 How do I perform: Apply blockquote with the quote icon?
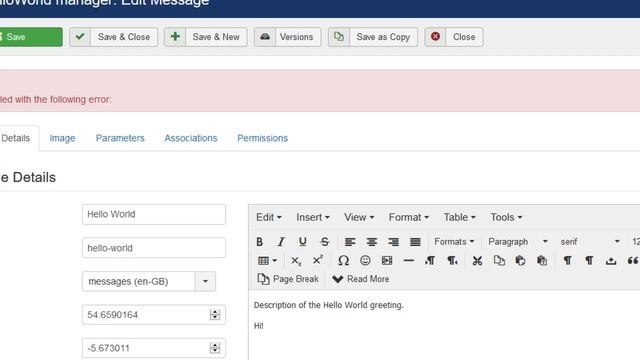(633, 260)
